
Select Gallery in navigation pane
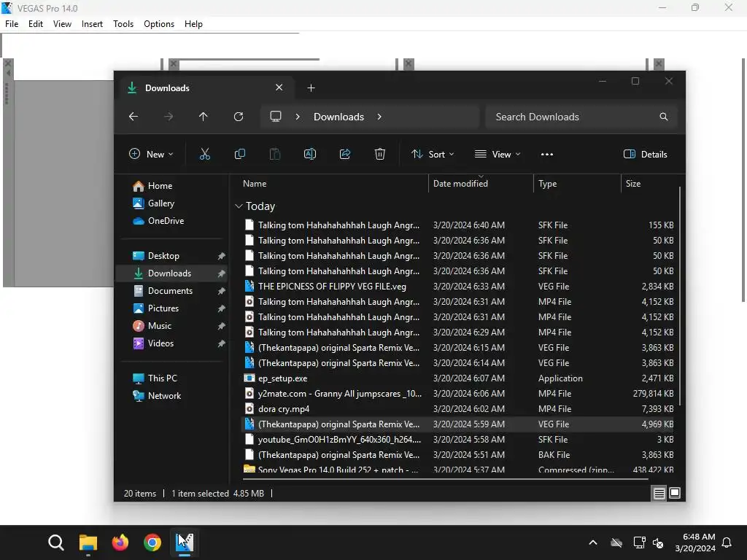click(172, 203)
